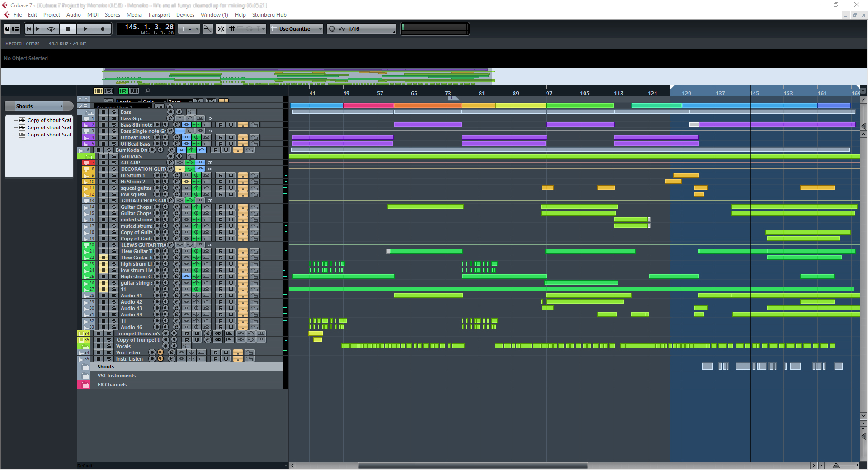Toggle musical timebase on low squeal track
The image size is (868, 470).
[243, 194]
